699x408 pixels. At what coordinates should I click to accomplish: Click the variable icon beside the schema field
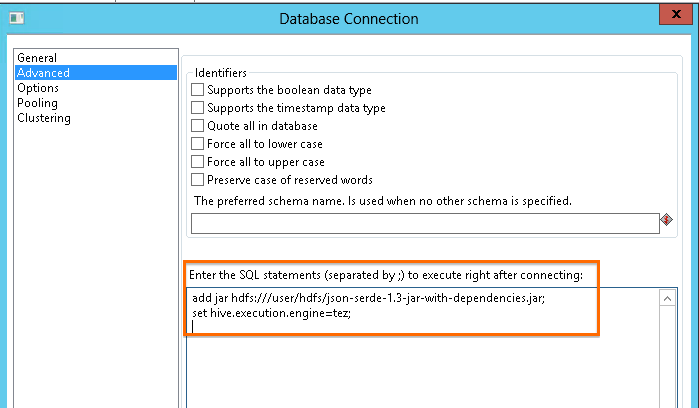pos(666,220)
